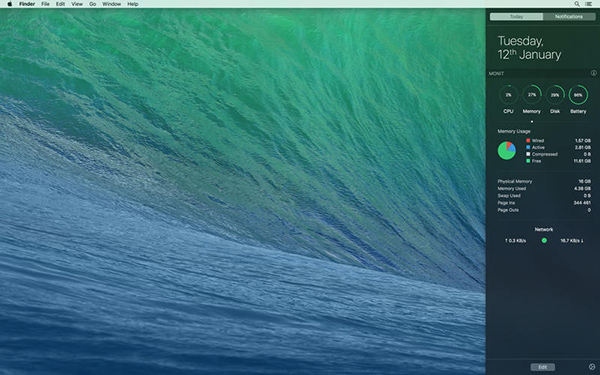
Task: Toggle the Notification Center list icon
Action: pos(588,4)
